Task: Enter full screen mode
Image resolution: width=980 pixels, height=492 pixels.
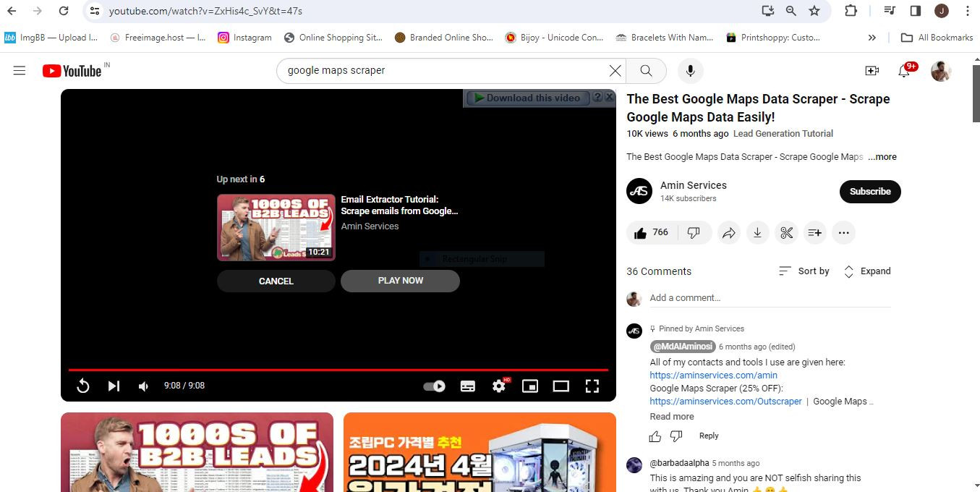Action: tap(592, 386)
